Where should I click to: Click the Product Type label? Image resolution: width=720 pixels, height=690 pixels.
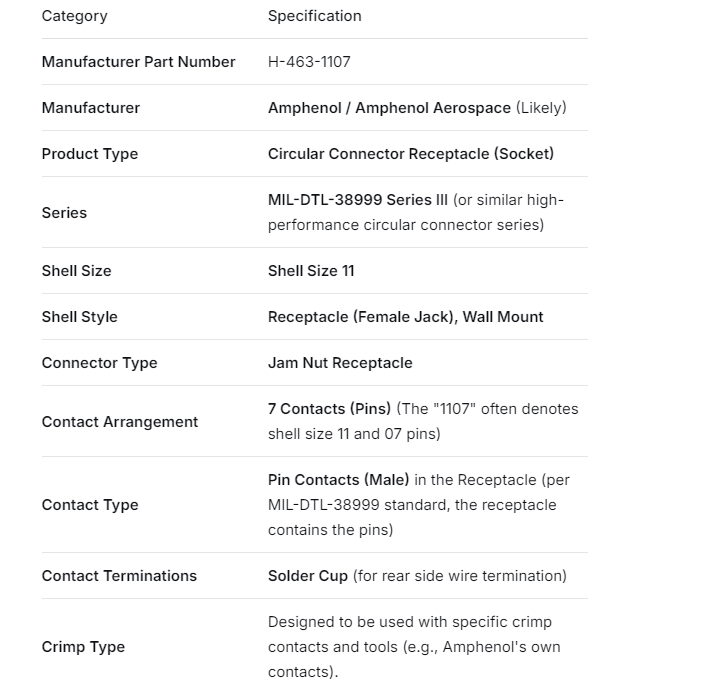pos(90,154)
